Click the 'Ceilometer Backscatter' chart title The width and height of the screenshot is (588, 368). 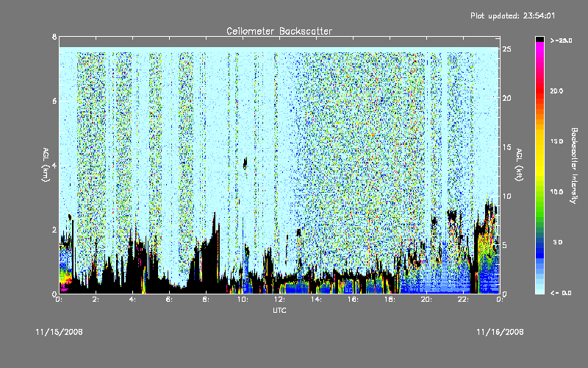pyautogui.click(x=279, y=31)
